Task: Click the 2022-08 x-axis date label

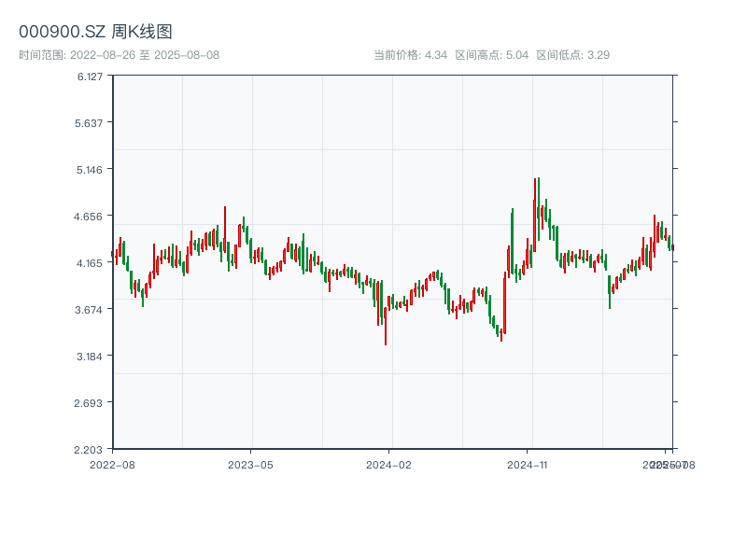Action: pyautogui.click(x=112, y=464)
